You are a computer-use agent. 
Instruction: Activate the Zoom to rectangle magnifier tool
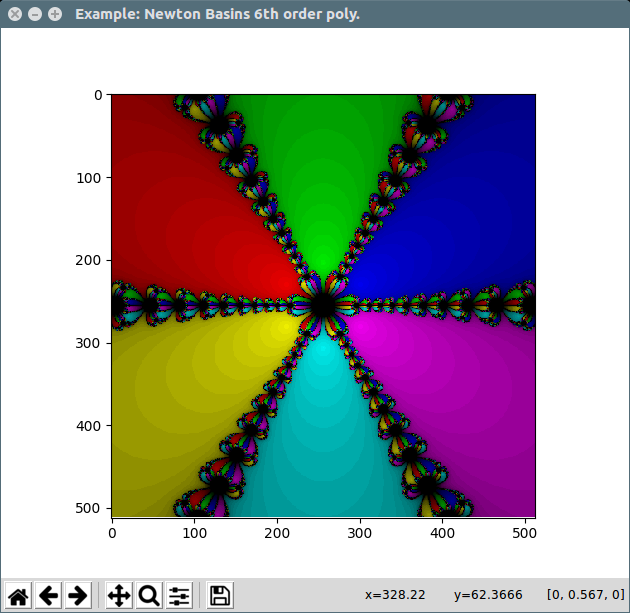(149, 596)
